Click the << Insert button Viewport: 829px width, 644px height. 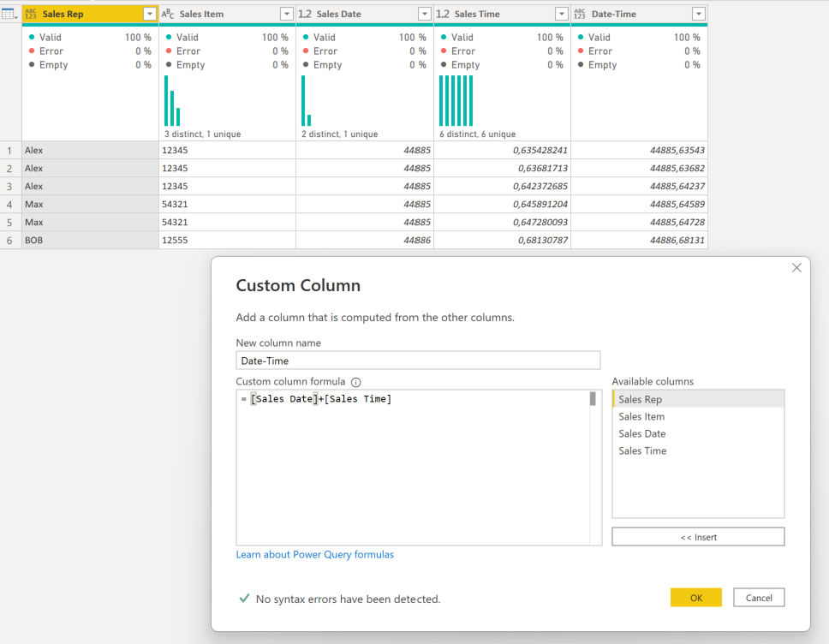698,537
